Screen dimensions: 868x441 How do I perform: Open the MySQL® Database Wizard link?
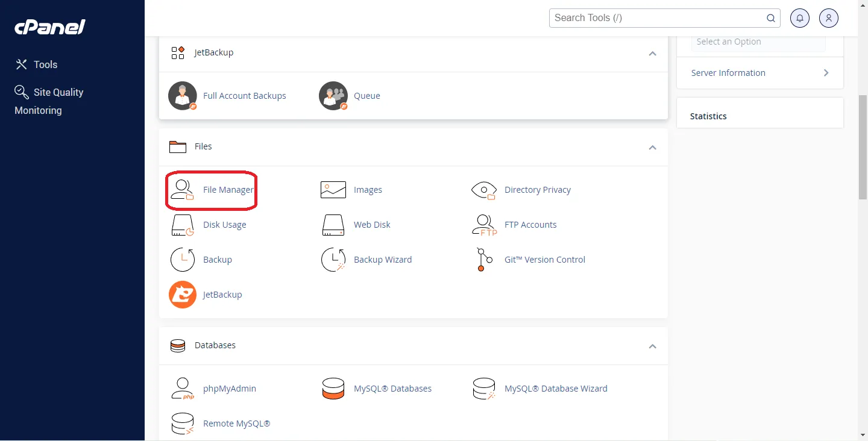click(x=556, y=389)
